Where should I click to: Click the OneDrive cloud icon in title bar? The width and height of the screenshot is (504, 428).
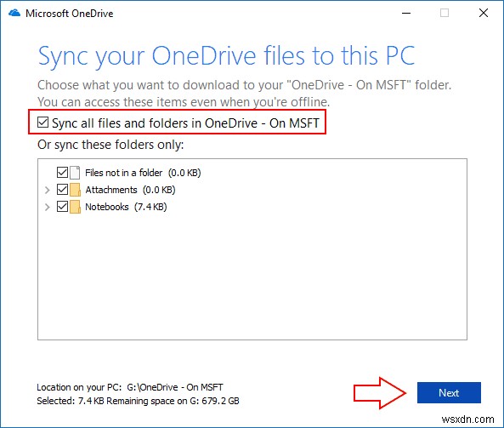point(14,14)
